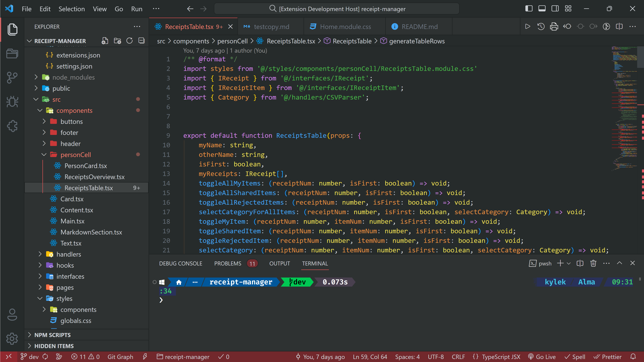Screen dimensions: 644x362
Task: Create a new folder in explorer
Action: click(x=117, y=41)
